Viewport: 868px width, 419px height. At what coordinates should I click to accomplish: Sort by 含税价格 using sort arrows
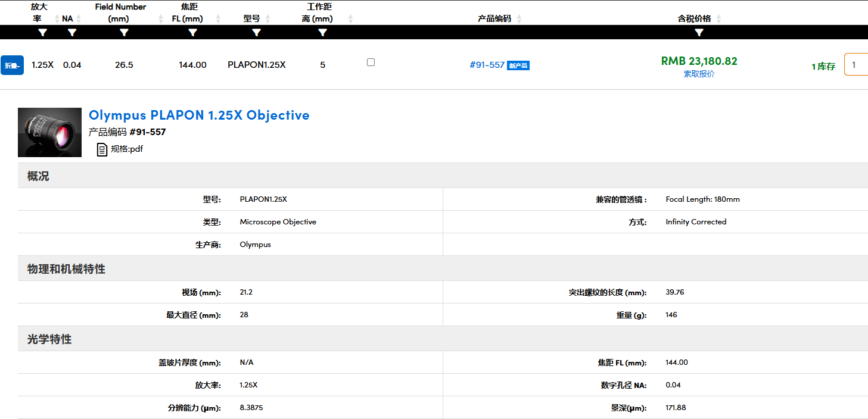click(718, 19)
